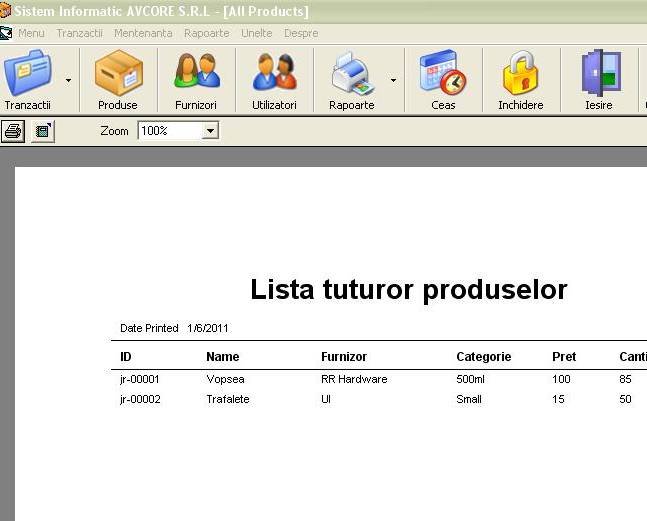Print the report with the small printer icon
This screenshot has width=647, height=521.
click(13, 131)
